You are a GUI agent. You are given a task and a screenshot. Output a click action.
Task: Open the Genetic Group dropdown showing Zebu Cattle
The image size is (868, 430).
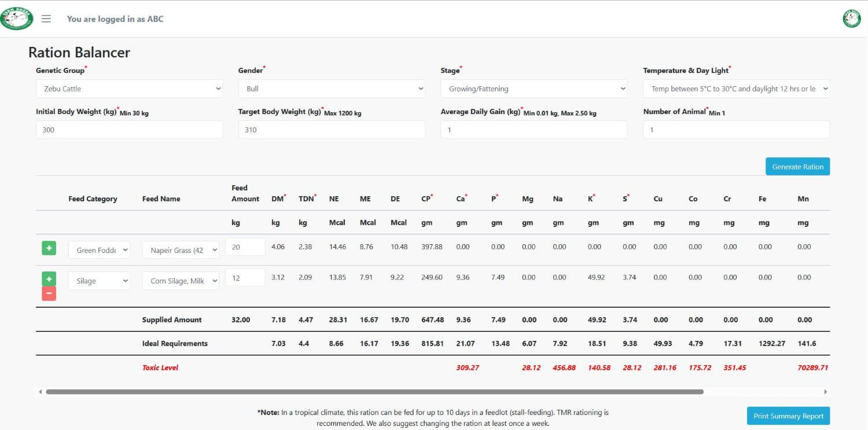pyautogui.click(x=128, y=89)
